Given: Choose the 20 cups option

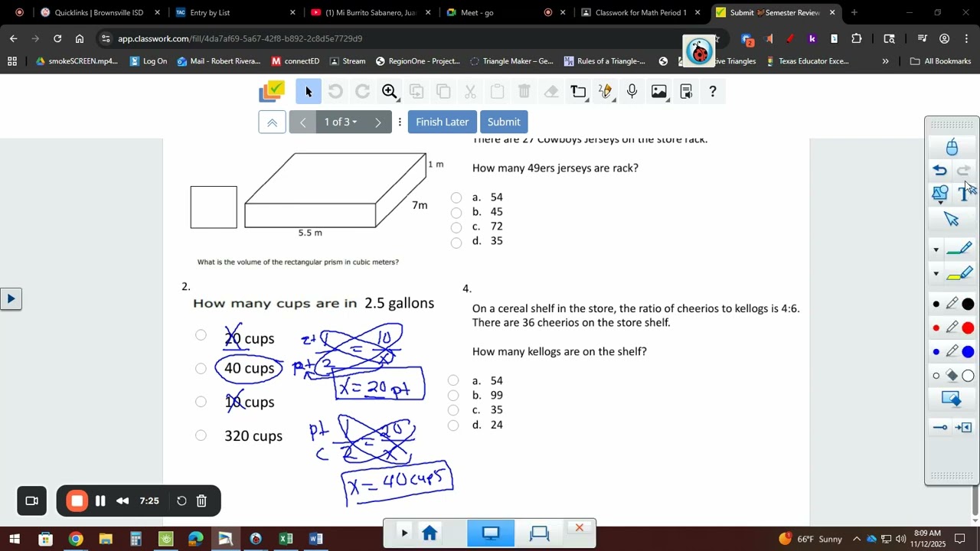Looking at the screenshot, I should click(x=201, y=334).
